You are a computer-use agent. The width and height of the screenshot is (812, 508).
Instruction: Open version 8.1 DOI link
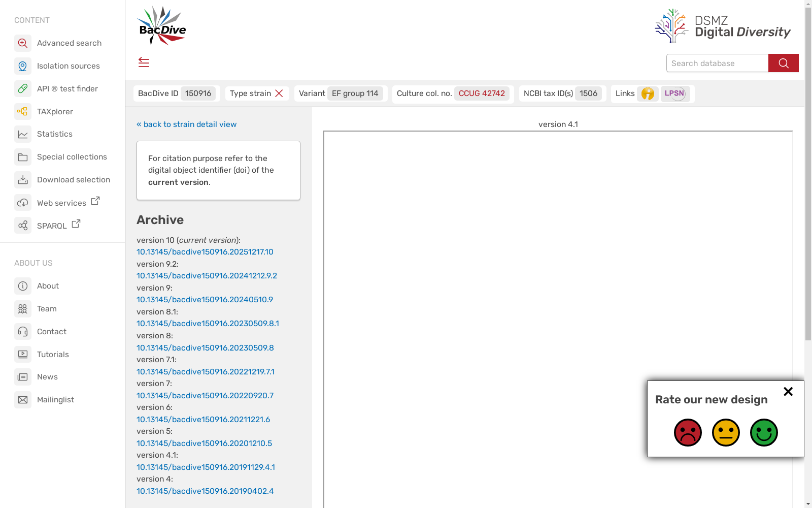click(x=208, y=324)
